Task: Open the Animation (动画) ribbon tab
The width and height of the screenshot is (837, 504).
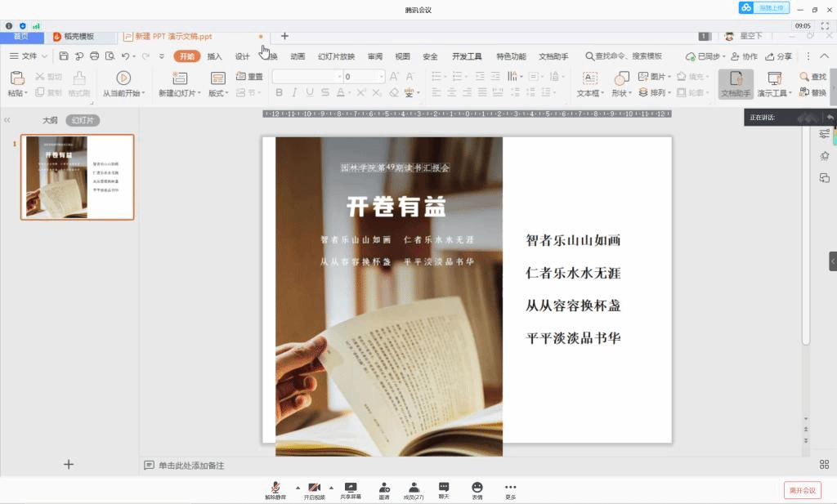Action: [298, 56]
